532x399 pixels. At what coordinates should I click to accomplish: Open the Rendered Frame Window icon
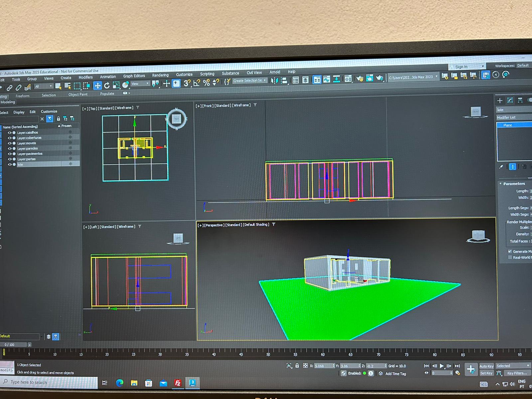(x=369, y=78)
